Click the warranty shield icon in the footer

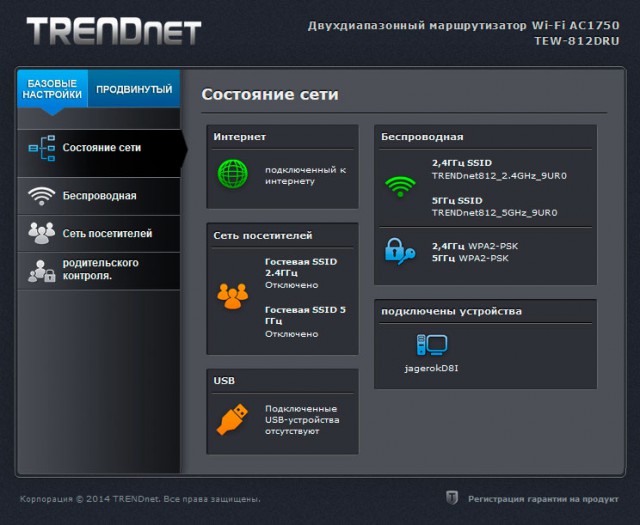pos(451,498)
